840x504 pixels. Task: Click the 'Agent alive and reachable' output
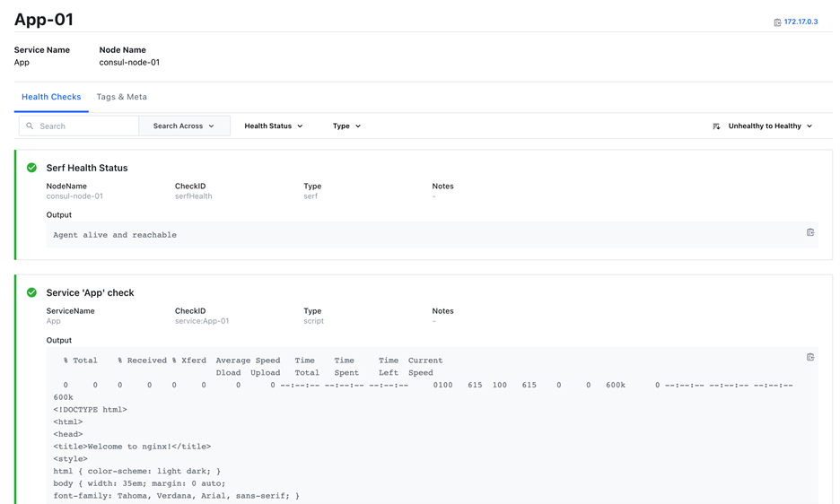[x=115, y=235]
